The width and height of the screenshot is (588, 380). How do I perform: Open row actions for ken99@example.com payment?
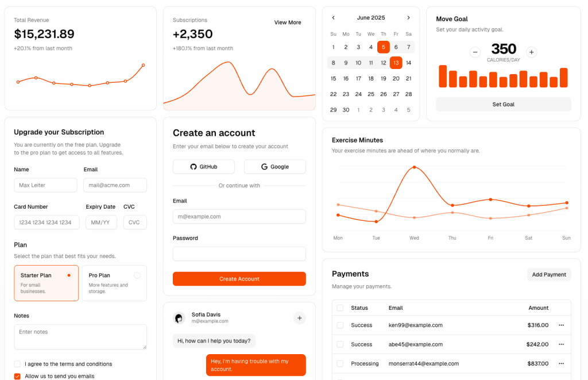click(561, 325)
